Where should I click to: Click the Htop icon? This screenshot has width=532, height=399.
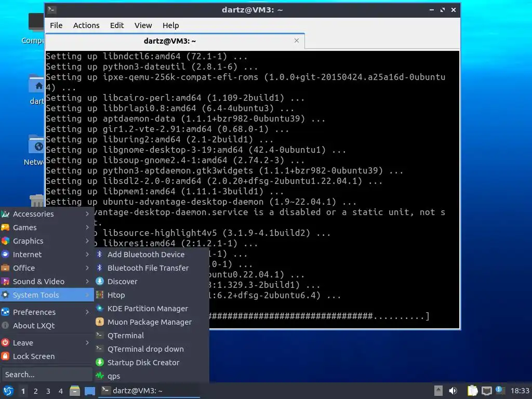click(99, 295)
